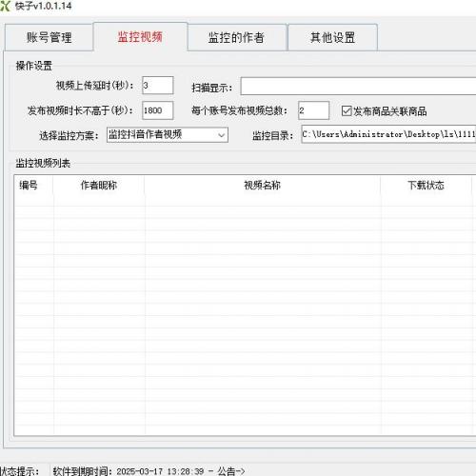Click the 筷子 app icon in title bar
The width and height of the screenshot is (476, 476).
point(5,6)
